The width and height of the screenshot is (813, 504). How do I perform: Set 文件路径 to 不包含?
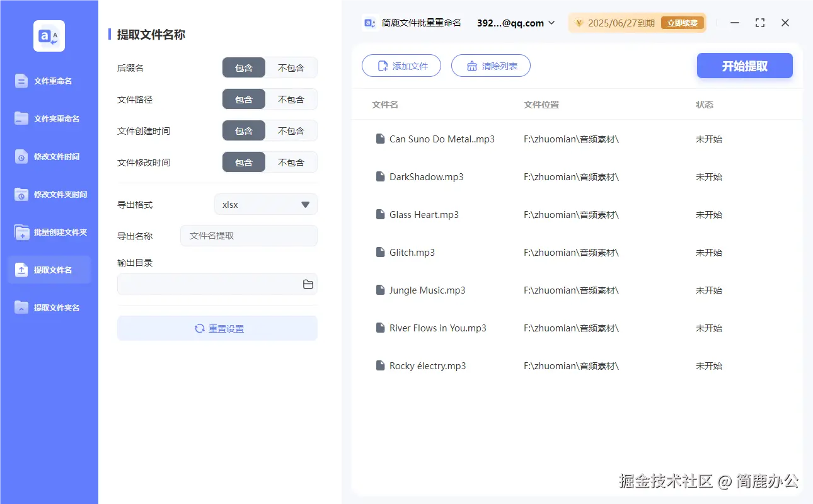point(291,99)
